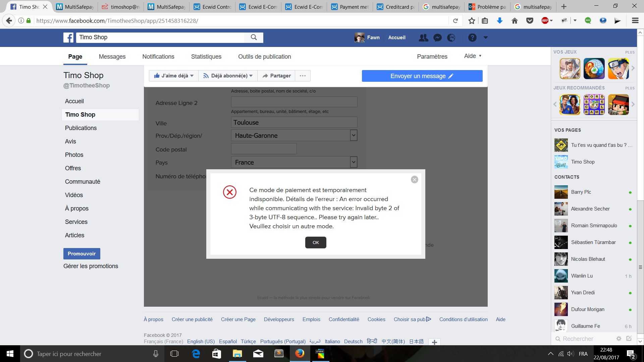Open a new browser tab

[x=564, y=7]
